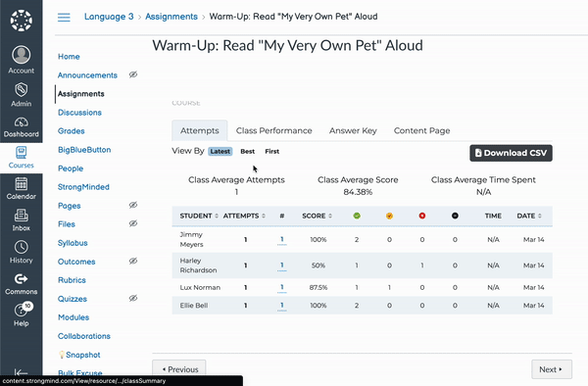Viewport: 588px width, 386px height.
Task: Open the Quizzes navigation link
Action: [73, 299]
